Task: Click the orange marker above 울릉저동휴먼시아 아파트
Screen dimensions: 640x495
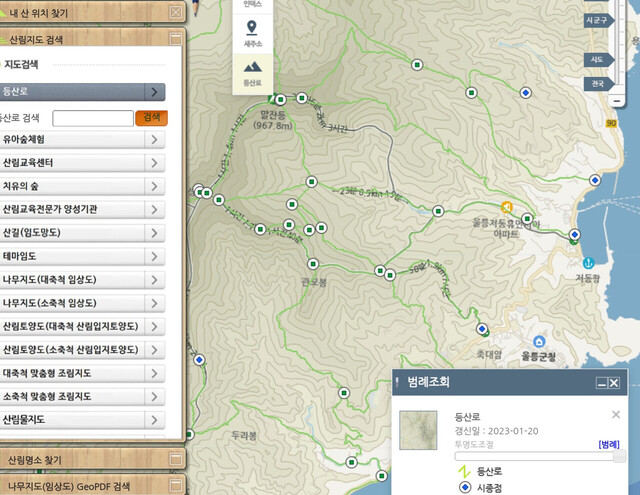Action: coord(507,207)
